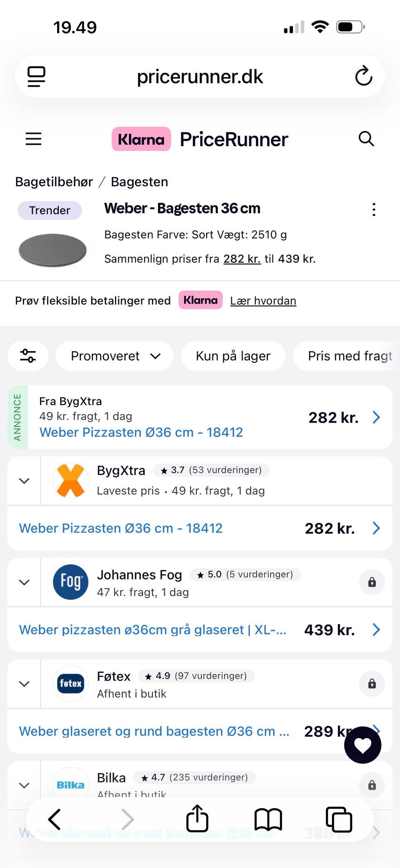Toggle the Kun på lager filter
The width and height of the screenshot is (400, 868).
233,356
